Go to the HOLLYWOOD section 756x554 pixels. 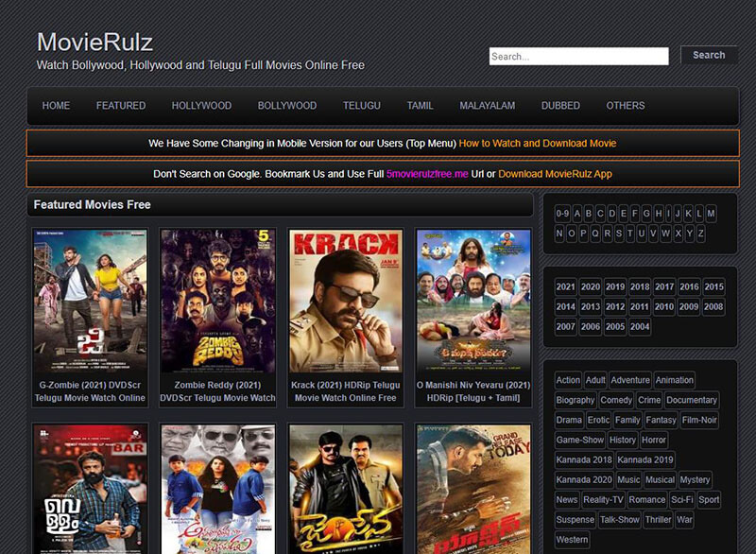point(201,106)
